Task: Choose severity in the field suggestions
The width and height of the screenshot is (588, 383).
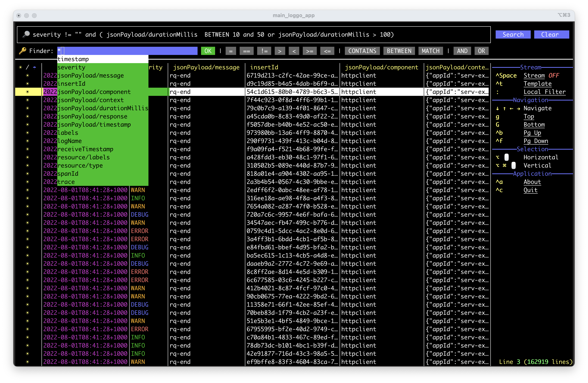Action: [x=71, y=67]
